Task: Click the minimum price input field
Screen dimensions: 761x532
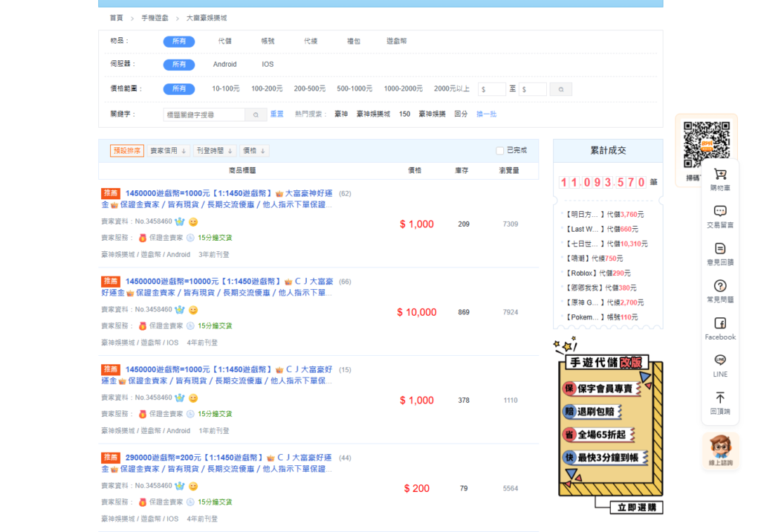Action: pos(492,89)
